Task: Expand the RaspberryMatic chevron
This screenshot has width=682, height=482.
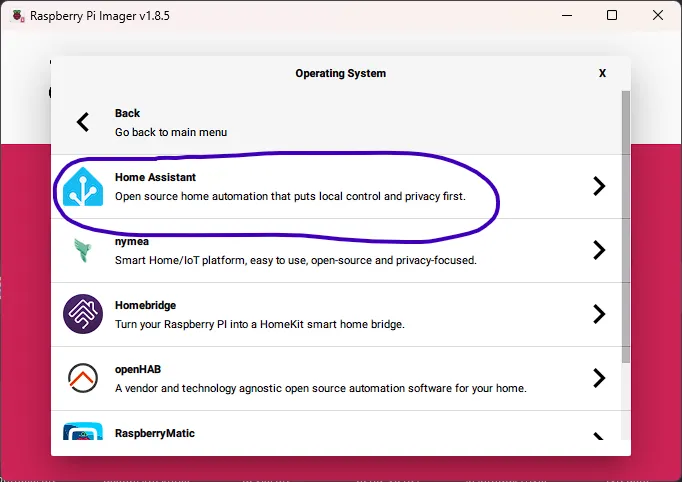Action: [599, 436]
